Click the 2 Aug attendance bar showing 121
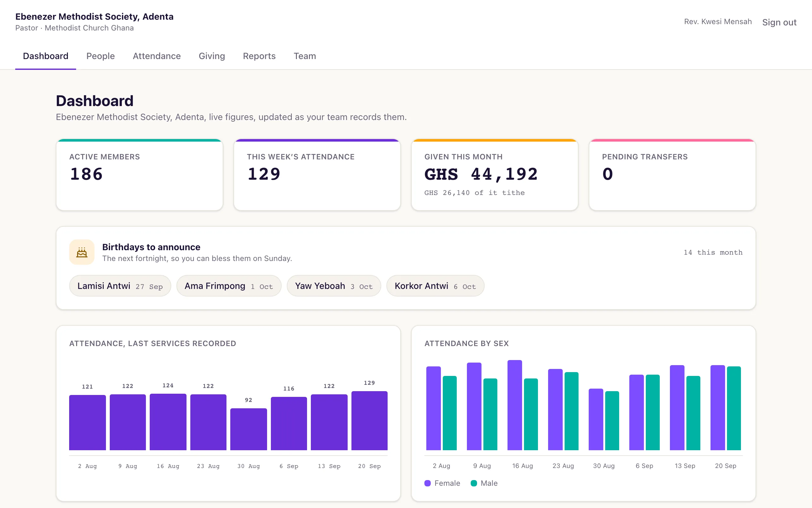Screen dimensions: 812x508 coord(88,423)
